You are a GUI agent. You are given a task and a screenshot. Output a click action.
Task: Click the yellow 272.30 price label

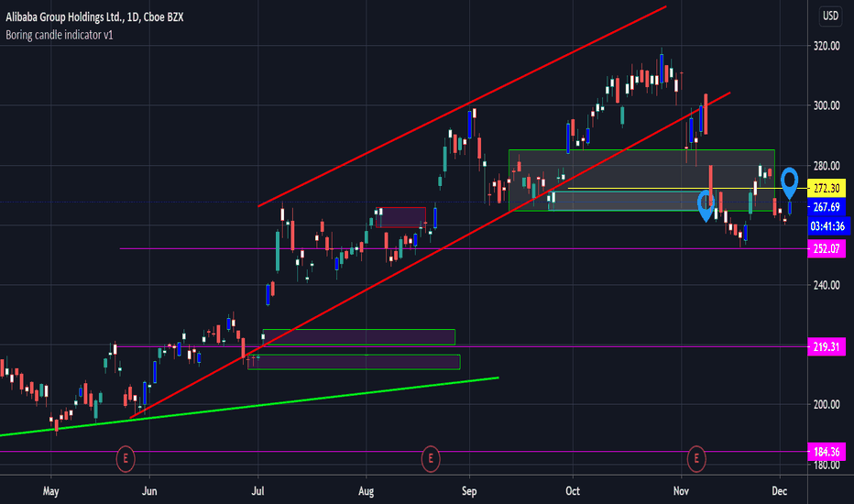[x=827, y=189]
